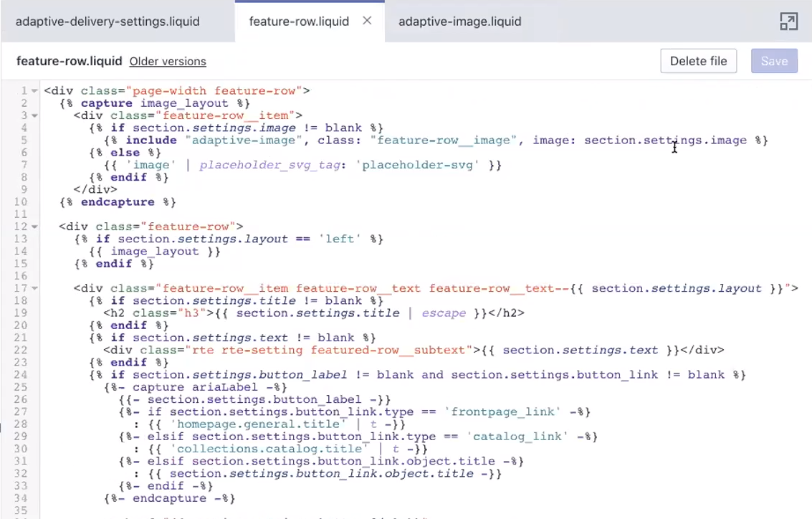Click the grayed-out Save button
The image size is (812, 519).
774,61
